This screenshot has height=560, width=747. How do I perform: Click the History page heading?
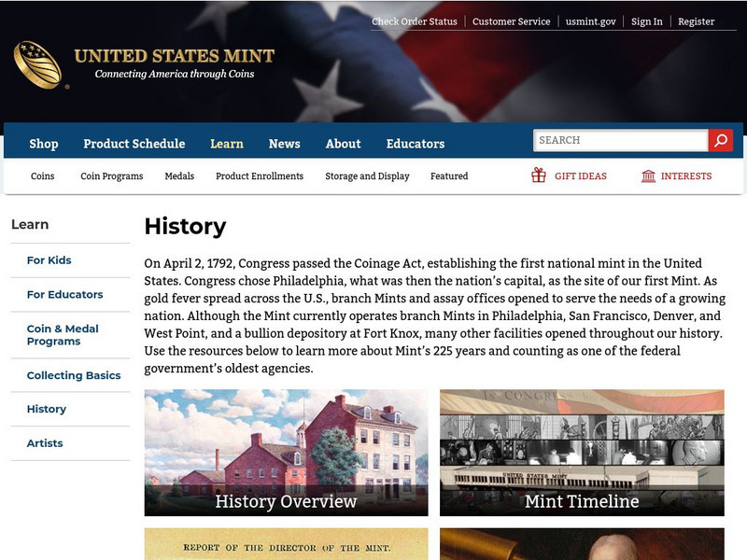[x=185, y=226]
